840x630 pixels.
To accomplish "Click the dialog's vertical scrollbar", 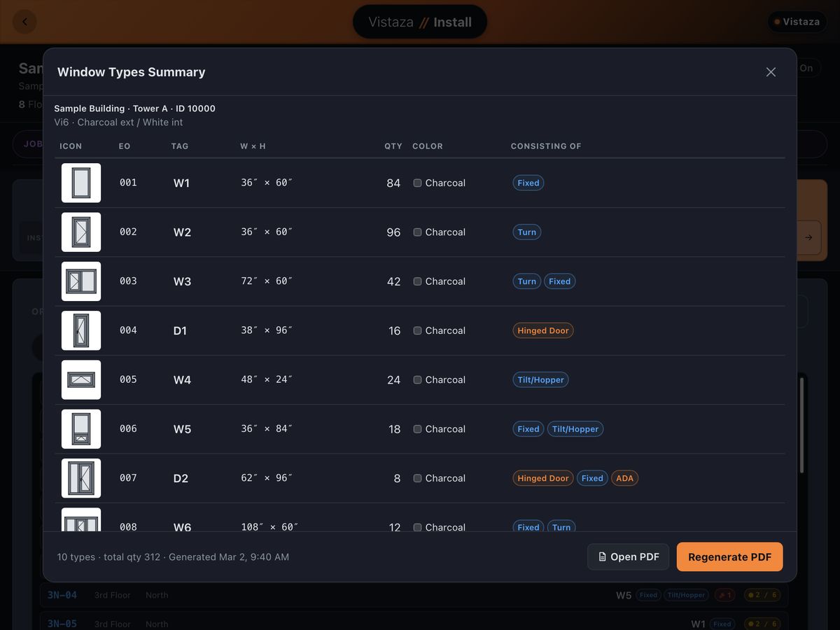I will tap(802, 425).
